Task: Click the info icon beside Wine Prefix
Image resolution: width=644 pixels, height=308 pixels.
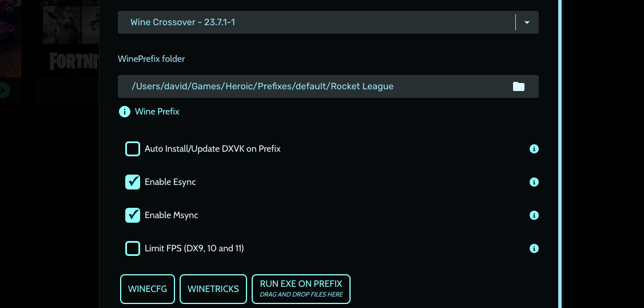Action: click(125, 112)
